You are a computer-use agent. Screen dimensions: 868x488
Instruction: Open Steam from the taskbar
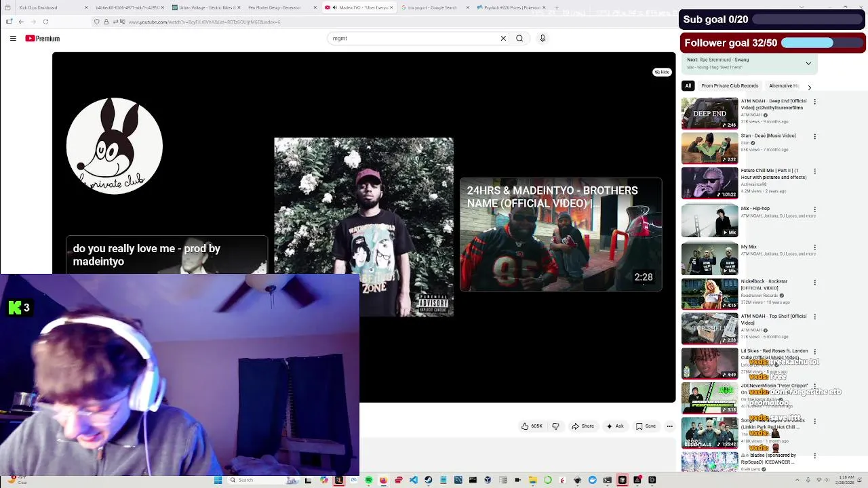pyautogui.click(x=429, y=480)
